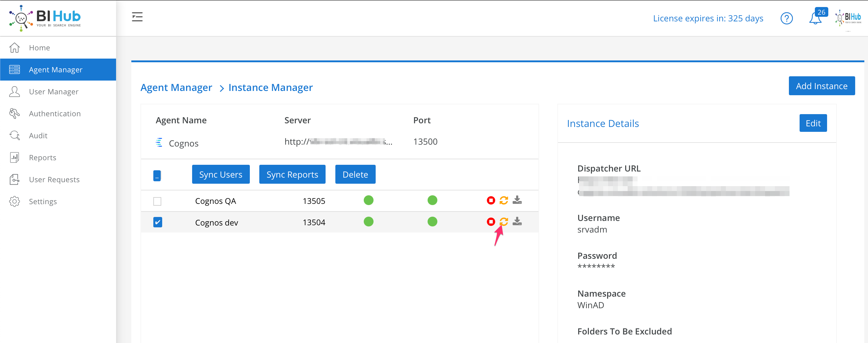868x343 pixels.
Task: Click Edit in Instance Details
Action: coord(813,123)
